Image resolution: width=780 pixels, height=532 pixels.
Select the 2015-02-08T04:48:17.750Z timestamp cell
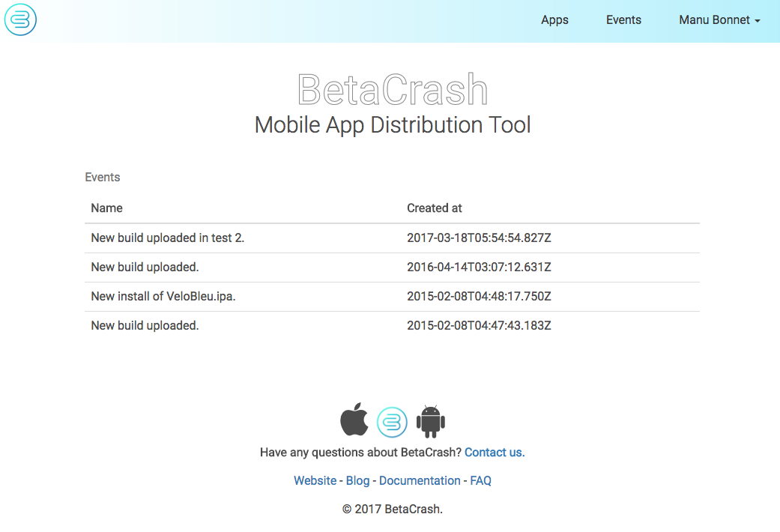click(x=479, y=297)
